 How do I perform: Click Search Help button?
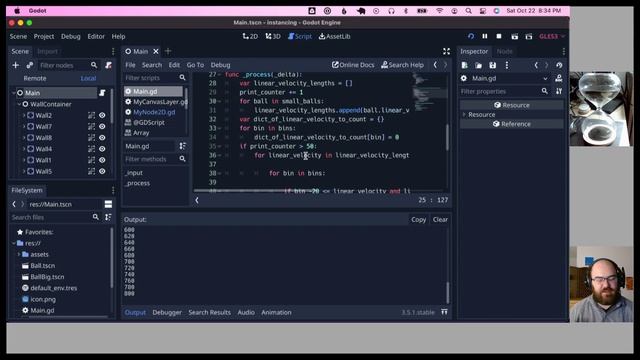point(402,65)
